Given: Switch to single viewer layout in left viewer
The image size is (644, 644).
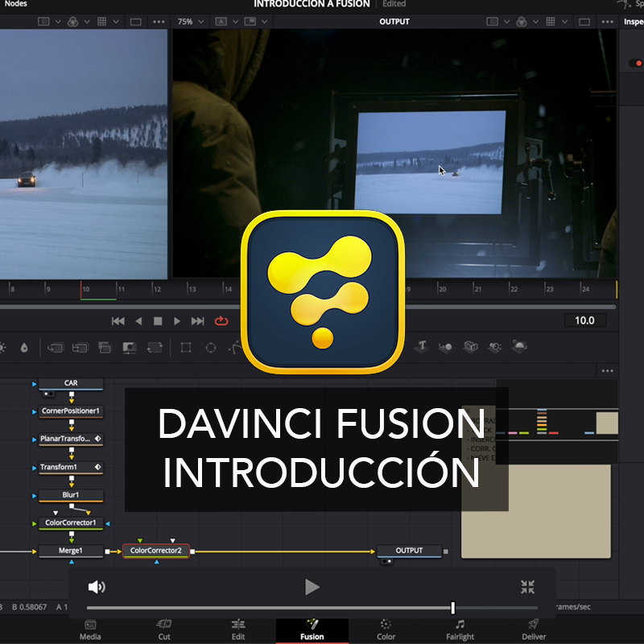Looking at the screenshot, I should (135, 22).
